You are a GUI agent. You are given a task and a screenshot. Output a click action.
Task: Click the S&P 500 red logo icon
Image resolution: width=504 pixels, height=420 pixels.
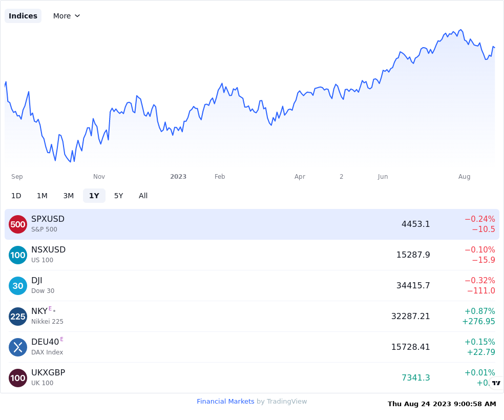(x=18, y=224)
